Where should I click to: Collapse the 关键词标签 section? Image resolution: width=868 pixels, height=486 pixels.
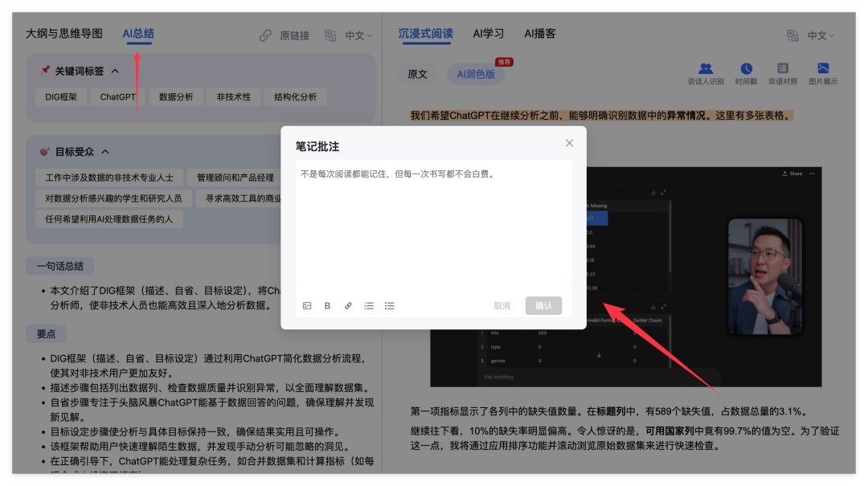click(115, 71)
